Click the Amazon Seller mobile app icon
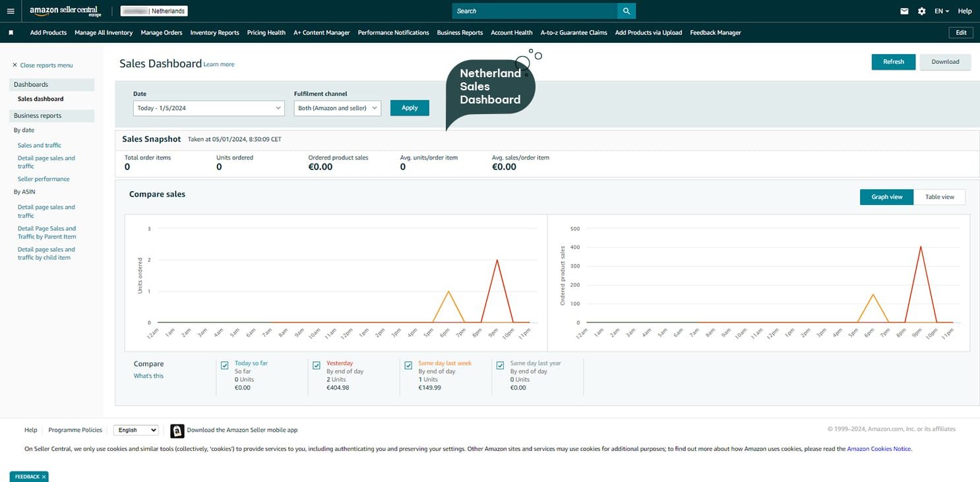The height and width of the screenshot is (482, 980). pos(177,431)
